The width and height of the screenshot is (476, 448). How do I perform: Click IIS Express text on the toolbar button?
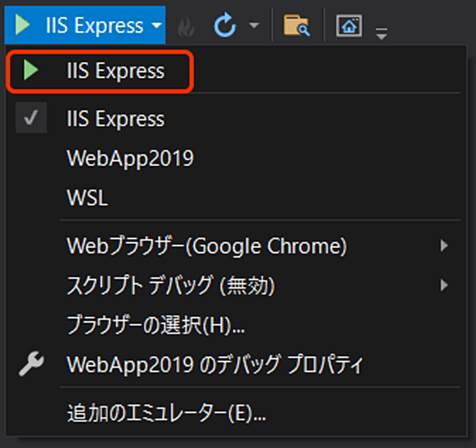click(x=94, y=25)
